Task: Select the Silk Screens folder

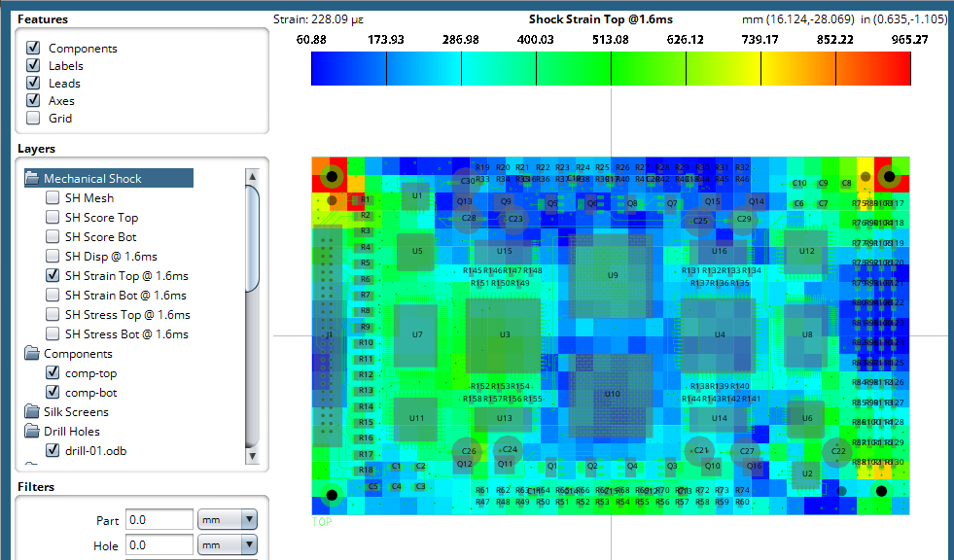Action: [76, 411]
